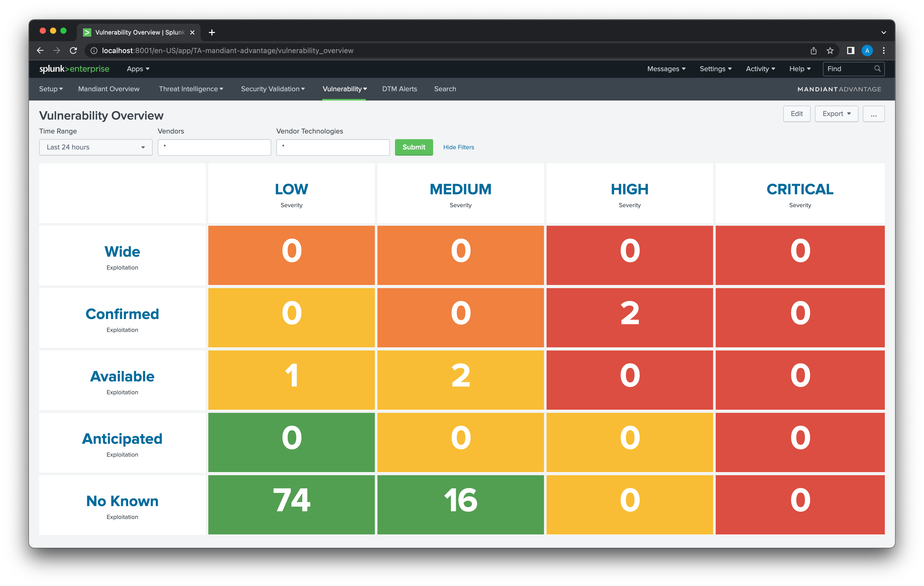Open the Time Range dropdown
Screen dimensions: 924x586
tap(95, 147)
